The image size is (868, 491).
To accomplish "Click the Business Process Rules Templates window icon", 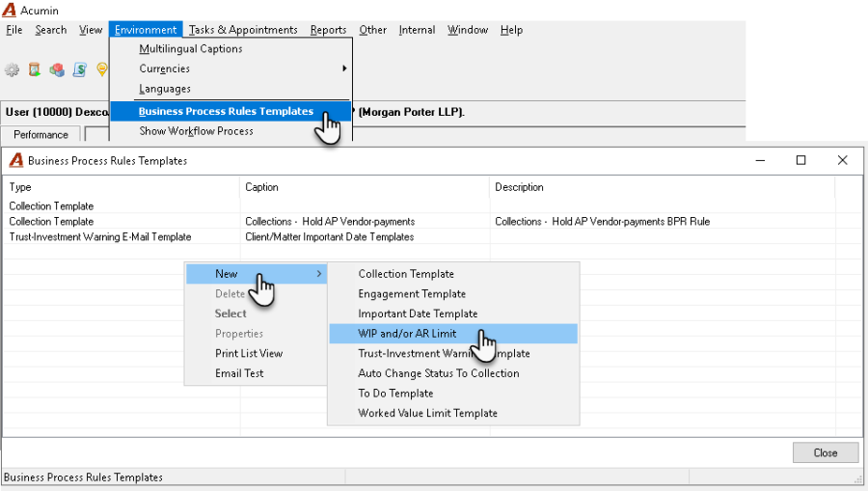I will coord(16,160).
